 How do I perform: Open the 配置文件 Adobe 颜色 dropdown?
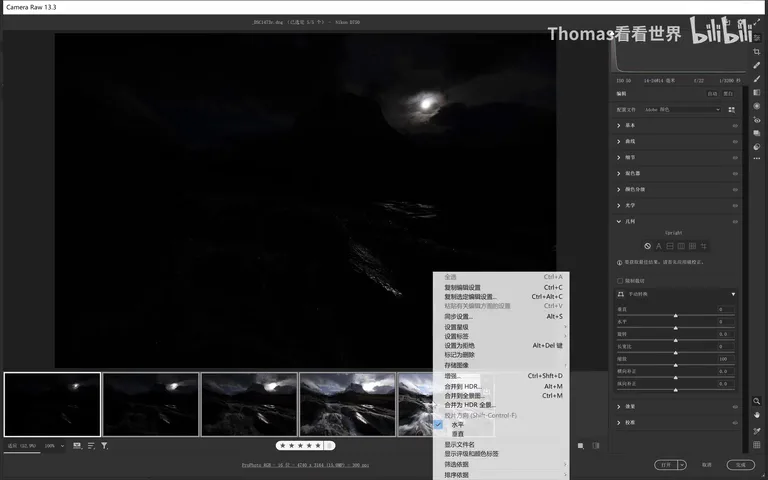tap(682, 110)
